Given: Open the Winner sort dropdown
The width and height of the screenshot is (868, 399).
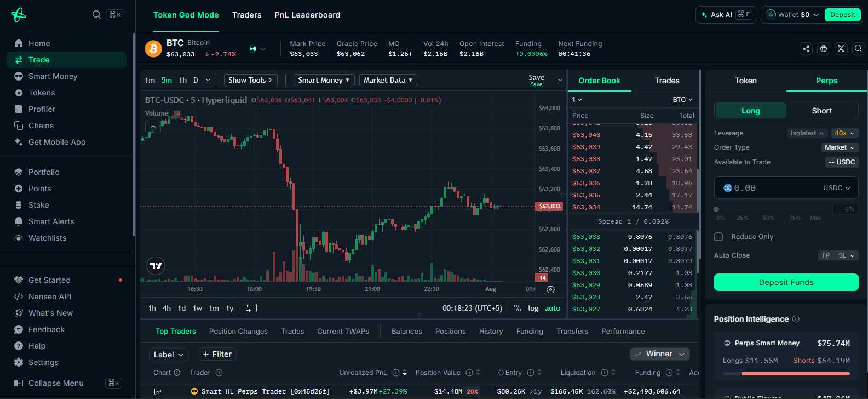Looking at the screenshot, I should coord(660,354).
